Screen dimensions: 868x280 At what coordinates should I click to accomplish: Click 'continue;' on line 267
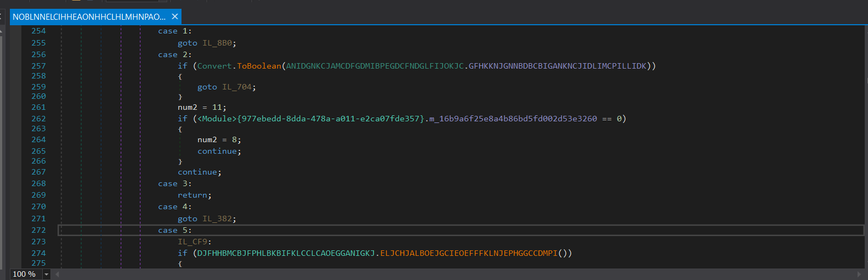[x=200, y=172]
